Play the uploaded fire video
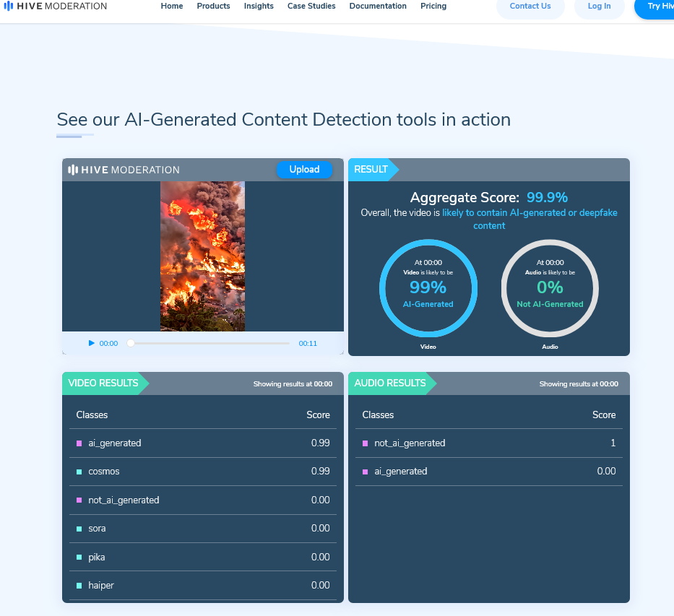The image size is (674, 616). point(92,343)
